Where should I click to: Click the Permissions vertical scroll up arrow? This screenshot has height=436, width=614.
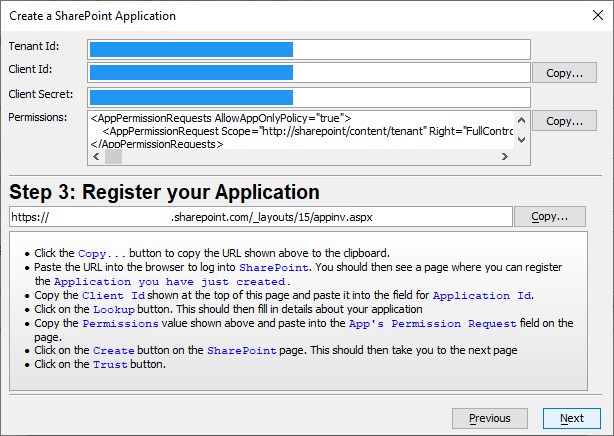(522, 120)
